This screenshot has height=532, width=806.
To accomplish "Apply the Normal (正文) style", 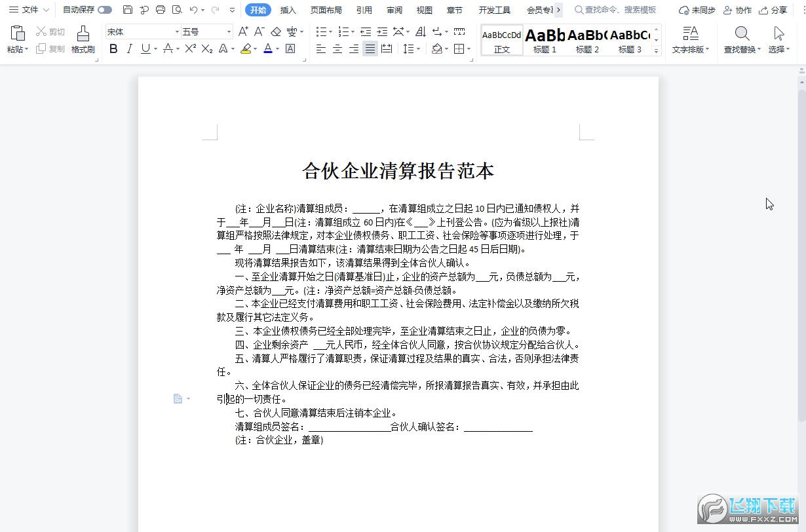I will 502,40.
